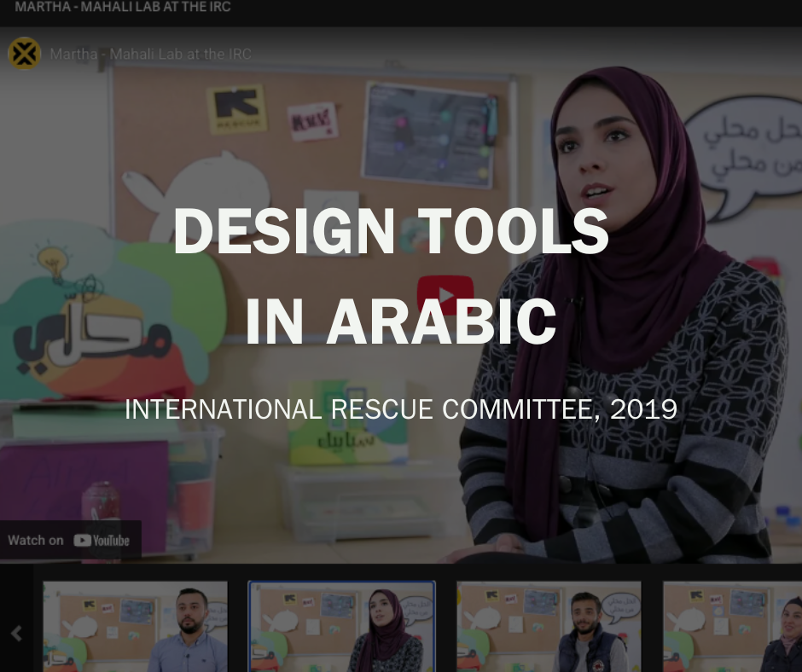Image resolution: width=802 pixels, height=672 pixels.
Task: Click the IRC channel avatar icon
Action: pyautogui.click(x=24, y=53)
